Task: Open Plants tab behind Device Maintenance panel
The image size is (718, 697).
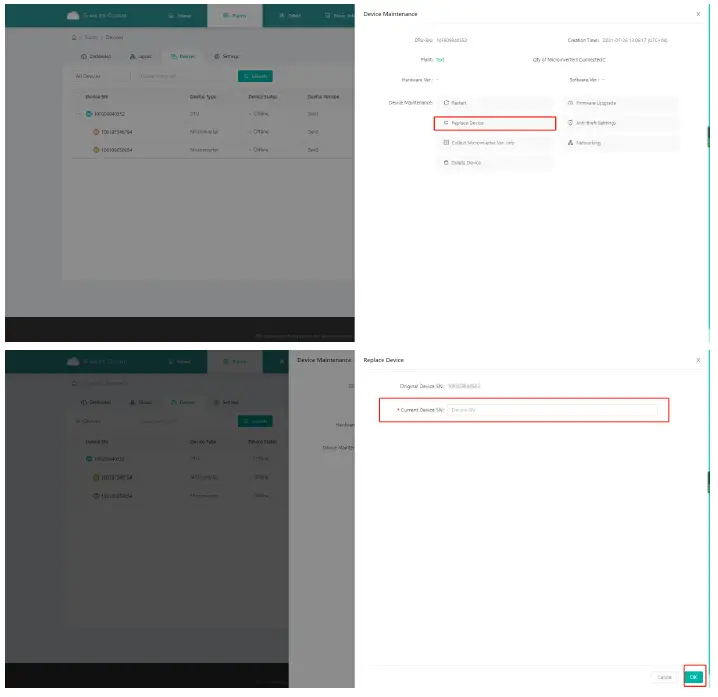Action: click(234, 16)
